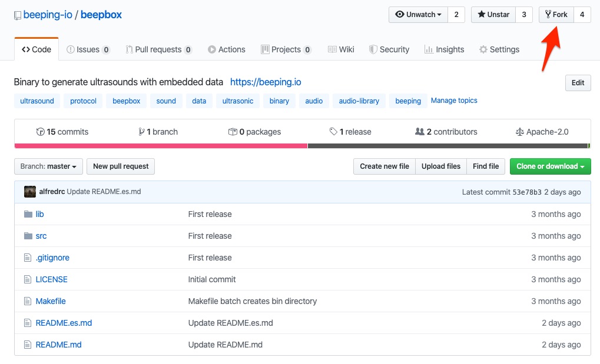This screenshot has height=364, width=600.
Task: Click the pink language bar segment
Action: click(161, 146)
